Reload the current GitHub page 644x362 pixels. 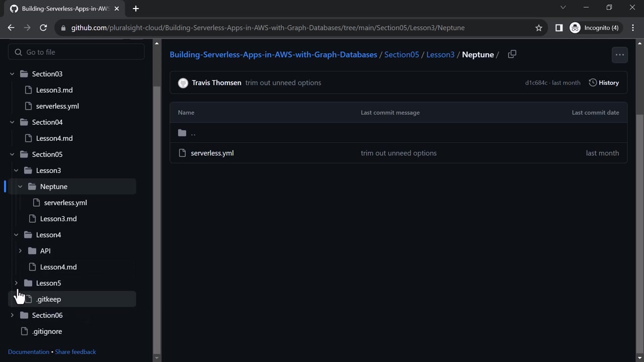(43, 28)
